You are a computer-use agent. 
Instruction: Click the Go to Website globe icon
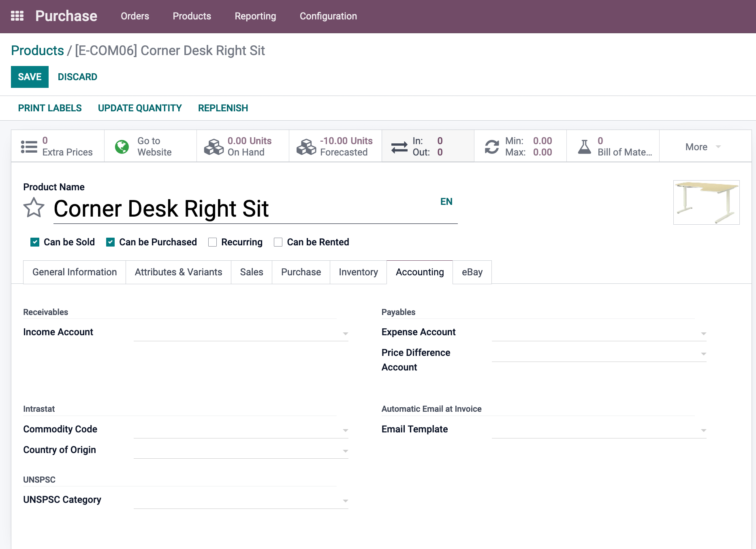tap(122, 147)
